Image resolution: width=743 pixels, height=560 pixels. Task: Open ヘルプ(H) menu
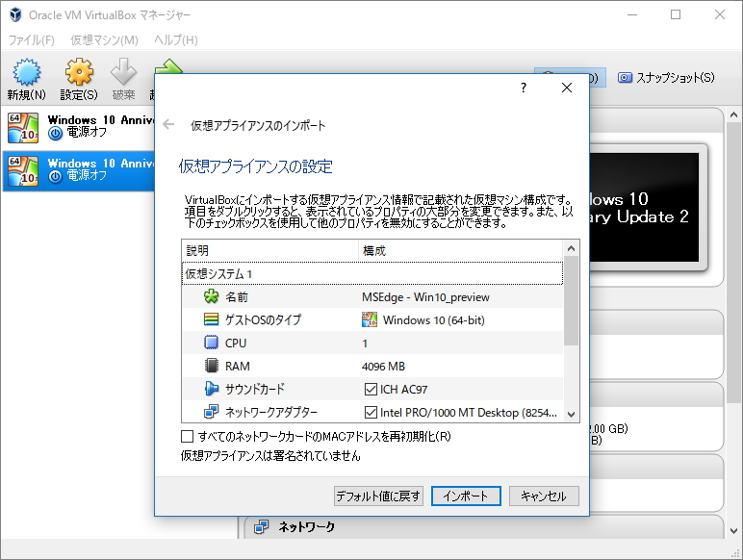coord(176,39)
